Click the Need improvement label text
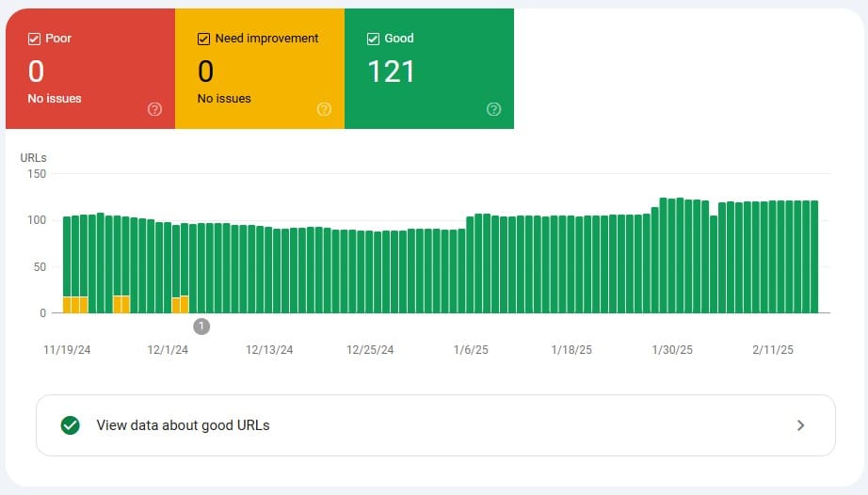The width and height of the screenshot is (868, 495). [x=266, y=39]
